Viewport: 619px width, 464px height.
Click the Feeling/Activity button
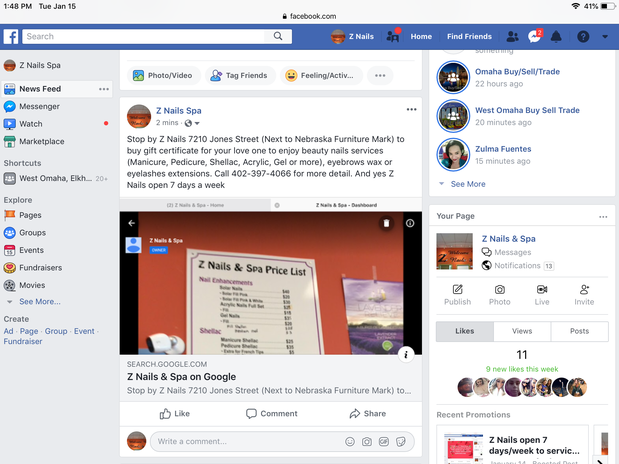pos(321,75)
